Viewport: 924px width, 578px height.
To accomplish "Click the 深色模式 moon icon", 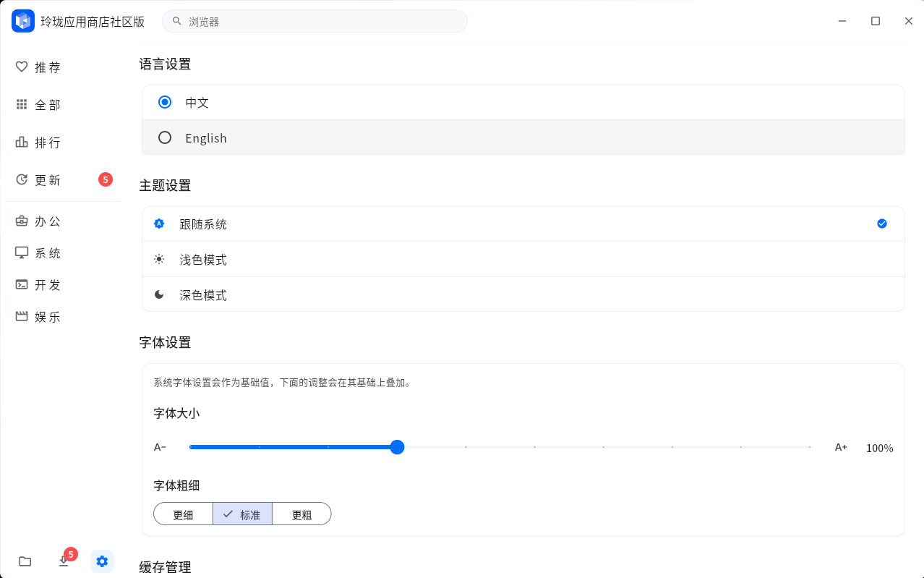I will click(159, 294).
